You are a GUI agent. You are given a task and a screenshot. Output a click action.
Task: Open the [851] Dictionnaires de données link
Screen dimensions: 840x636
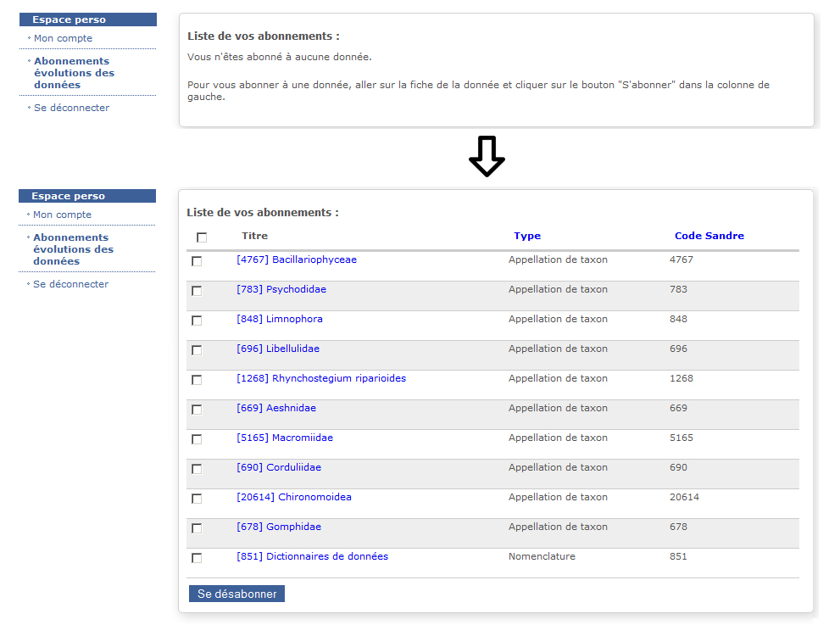pos(312,556)
